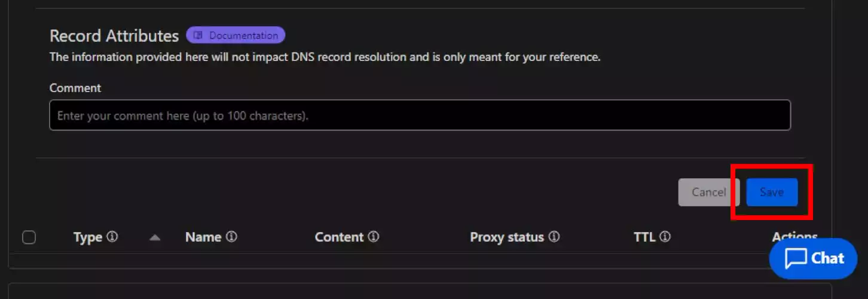Click the book icon inside Documentation badge
This screenshot has width=868, height=299.
click(198, 35)
